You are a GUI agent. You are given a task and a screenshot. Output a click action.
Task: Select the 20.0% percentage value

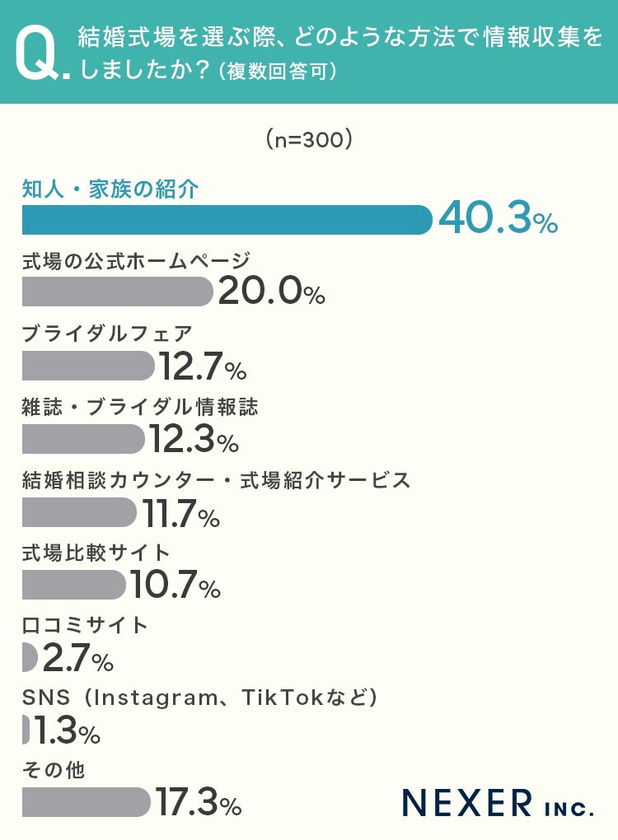pyautogui.click(x=272, y=291)
